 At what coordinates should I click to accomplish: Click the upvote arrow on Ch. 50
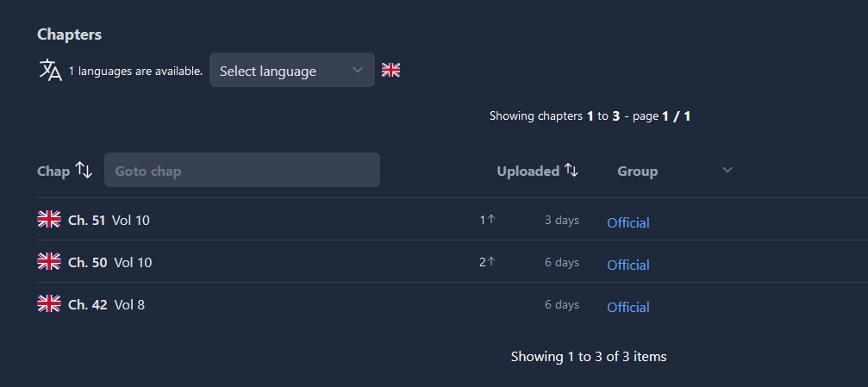[x=491, y=261]
